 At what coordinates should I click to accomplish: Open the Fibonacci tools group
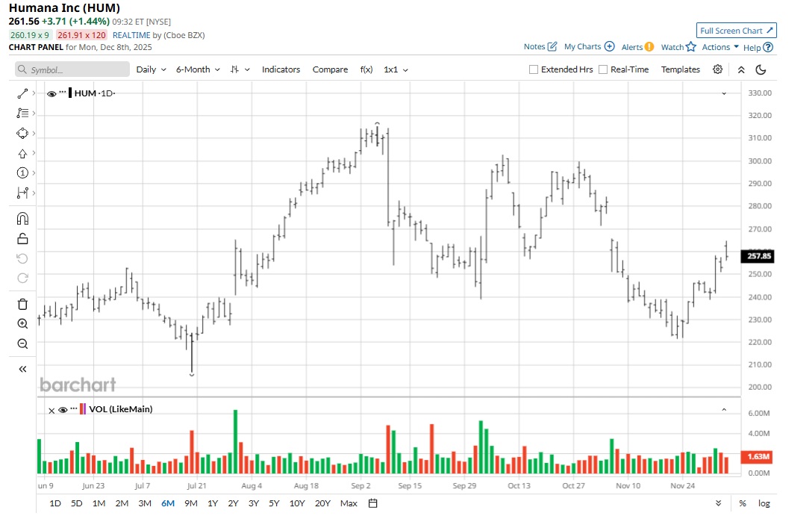tap(22, 113)
